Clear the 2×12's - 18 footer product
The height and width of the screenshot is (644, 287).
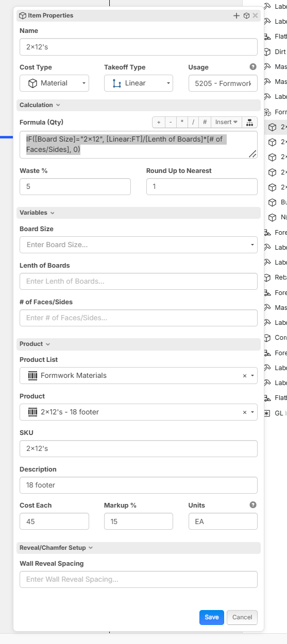[x=245, y=412]
